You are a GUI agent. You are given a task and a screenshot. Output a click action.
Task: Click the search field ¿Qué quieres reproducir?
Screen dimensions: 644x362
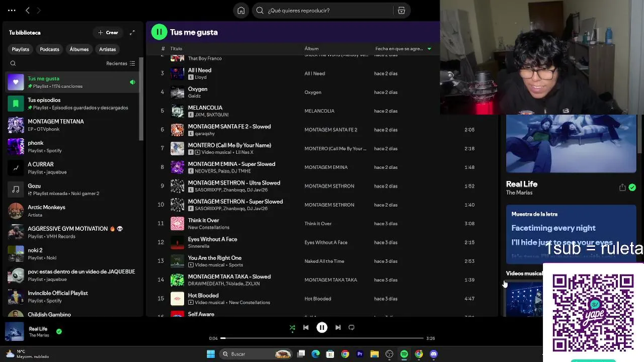coord(322,11)
